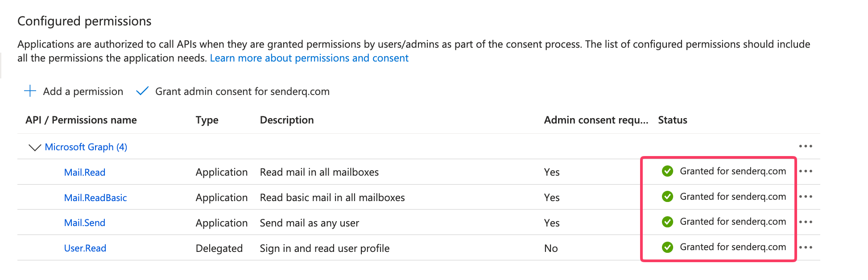Open the Mail.Read permission details
868x280 pixels.
[85, 173]
